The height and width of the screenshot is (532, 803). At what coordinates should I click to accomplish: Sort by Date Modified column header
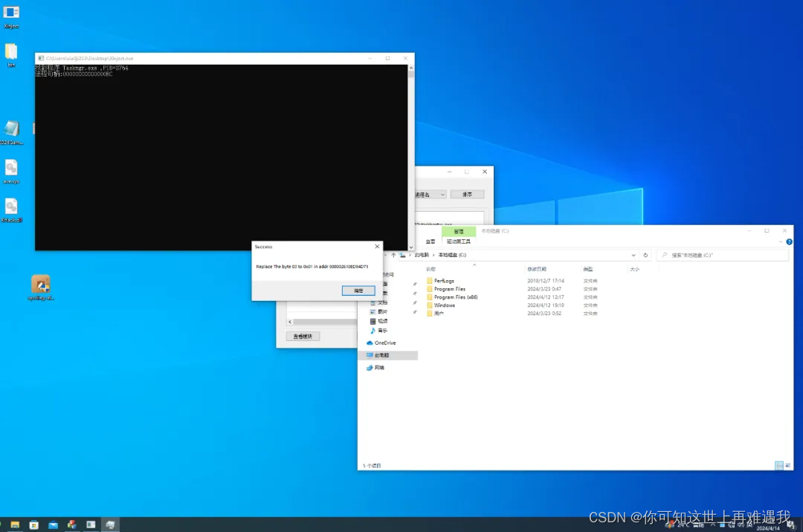538,269
